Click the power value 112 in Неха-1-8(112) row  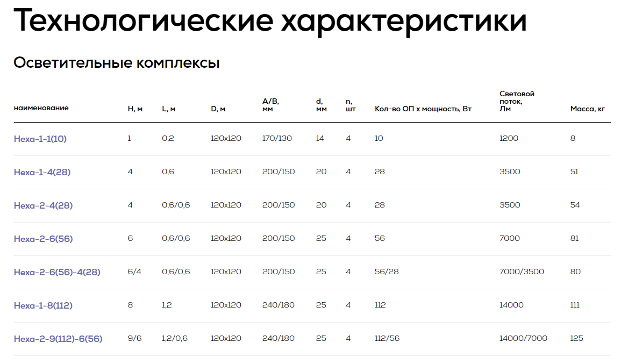point(380,304)
